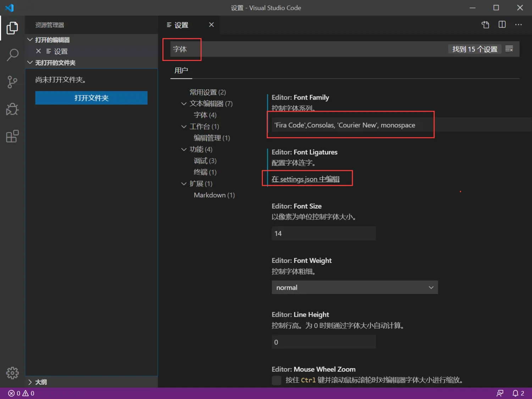Click the Editor: Font Size heading

pos(297,206)
